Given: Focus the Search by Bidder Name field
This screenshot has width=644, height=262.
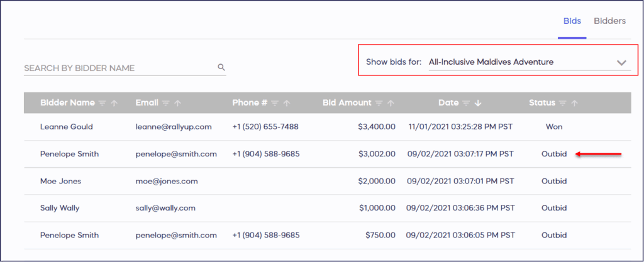Looking at the screenshot, I should (x=119, y=68).
